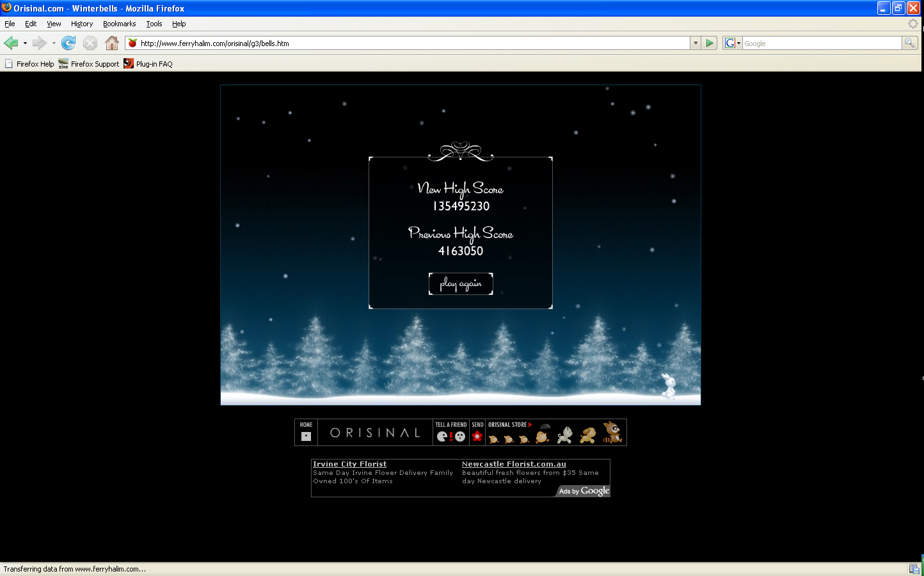Click the tan running dog character
The height and width of the screenshot is (576, 924).
587,435
